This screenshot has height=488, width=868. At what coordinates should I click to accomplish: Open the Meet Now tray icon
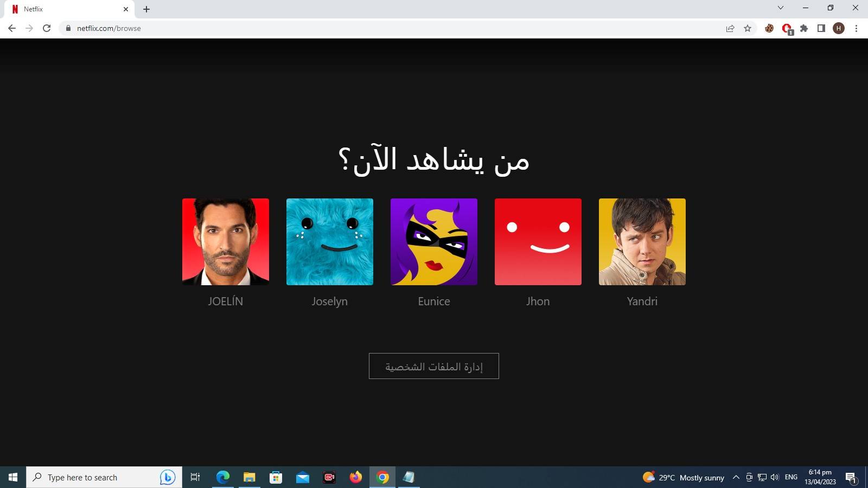[749, 477]
